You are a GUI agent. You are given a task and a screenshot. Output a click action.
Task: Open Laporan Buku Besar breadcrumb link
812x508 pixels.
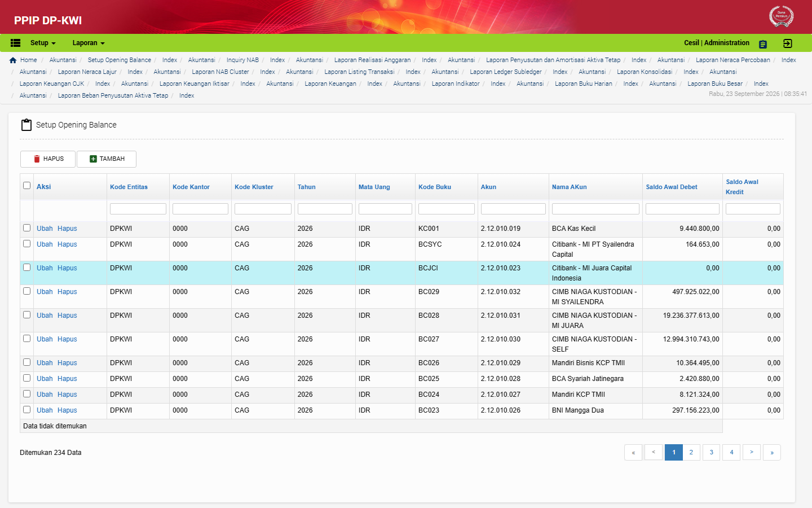pos(715,84)
